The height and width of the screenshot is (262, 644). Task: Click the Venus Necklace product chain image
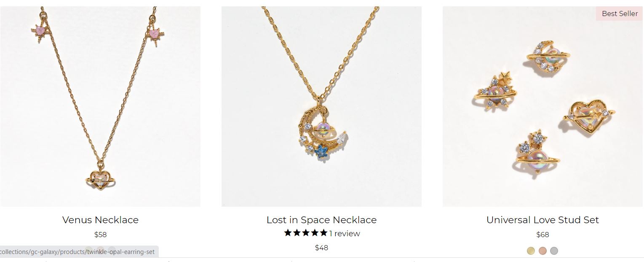pyautogui.click(x=100, y=106)
